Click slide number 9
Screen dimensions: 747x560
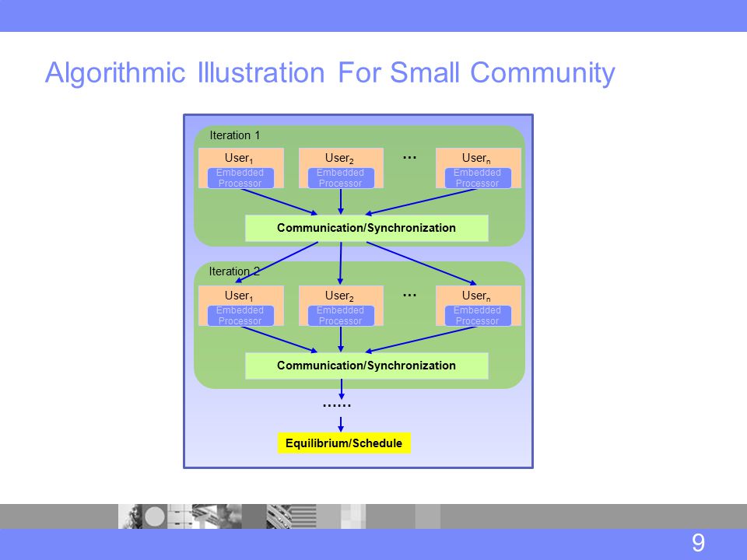pyautogui.click(x=698, y=543)
